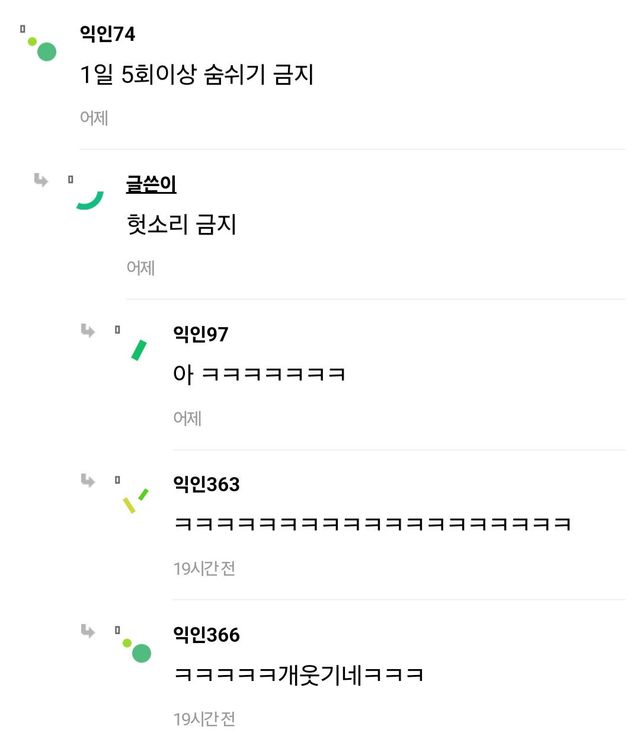
Task: Click the comment '1일 5회이상 숨쉬기 금지'
Action: pos(197,75)
